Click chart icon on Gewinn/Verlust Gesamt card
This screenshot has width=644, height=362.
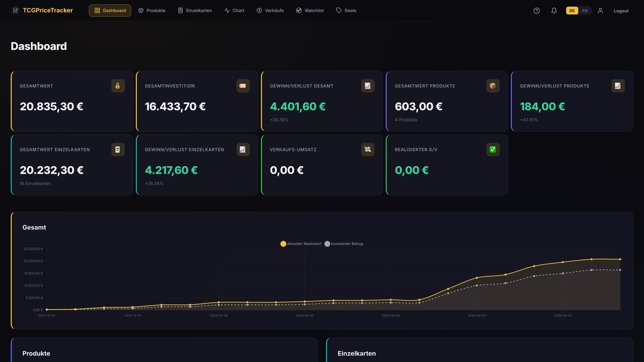click(x=368, y=86)
